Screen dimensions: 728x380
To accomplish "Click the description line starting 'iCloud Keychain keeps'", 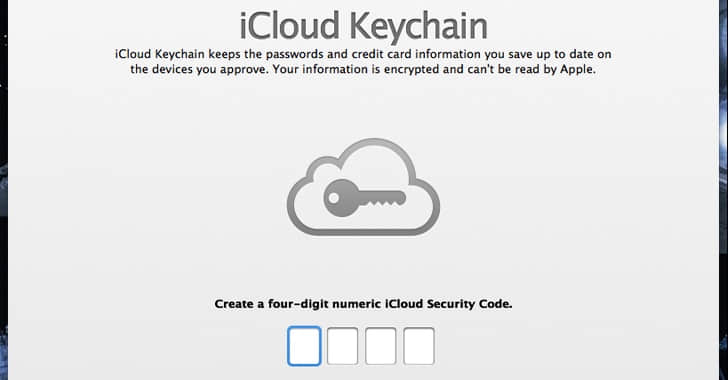I will click(x=363, y=54).
